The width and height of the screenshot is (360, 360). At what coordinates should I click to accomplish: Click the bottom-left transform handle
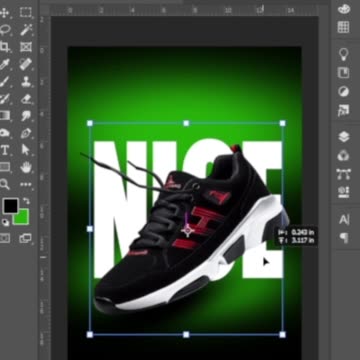(90, 334)
